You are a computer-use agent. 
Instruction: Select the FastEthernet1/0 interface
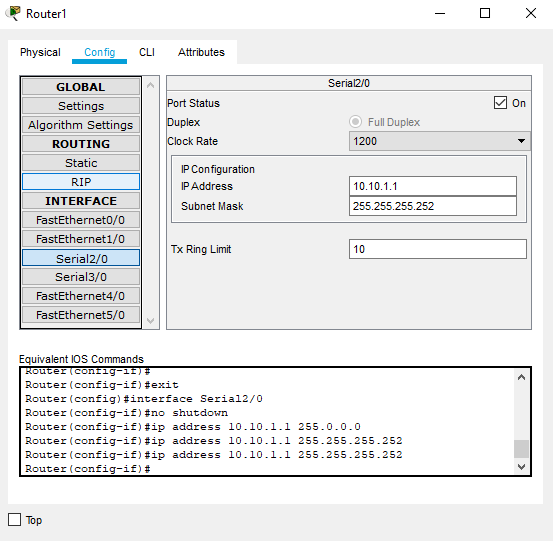(x=81, y=239)
